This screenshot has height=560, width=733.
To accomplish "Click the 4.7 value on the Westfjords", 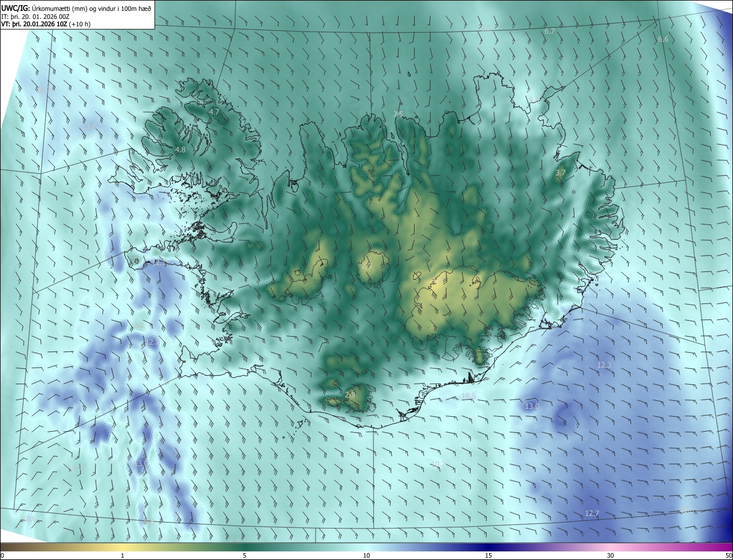I will (214, 112).
